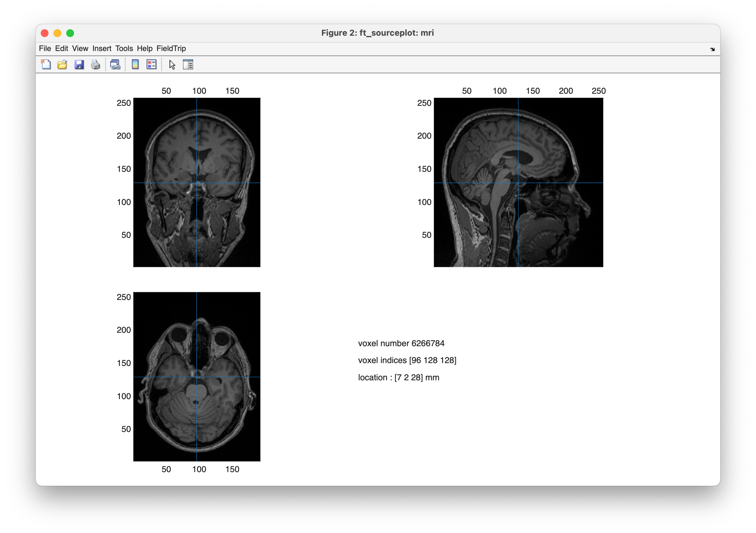
Task: Collapse toolbar using top-right arrow
Action: click(712, 49)
